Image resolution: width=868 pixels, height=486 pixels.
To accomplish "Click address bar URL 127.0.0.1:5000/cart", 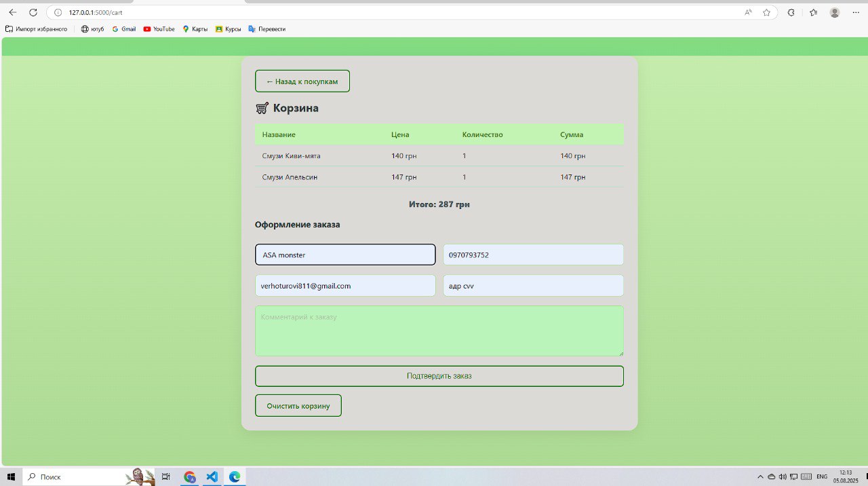I will point(96,12).
